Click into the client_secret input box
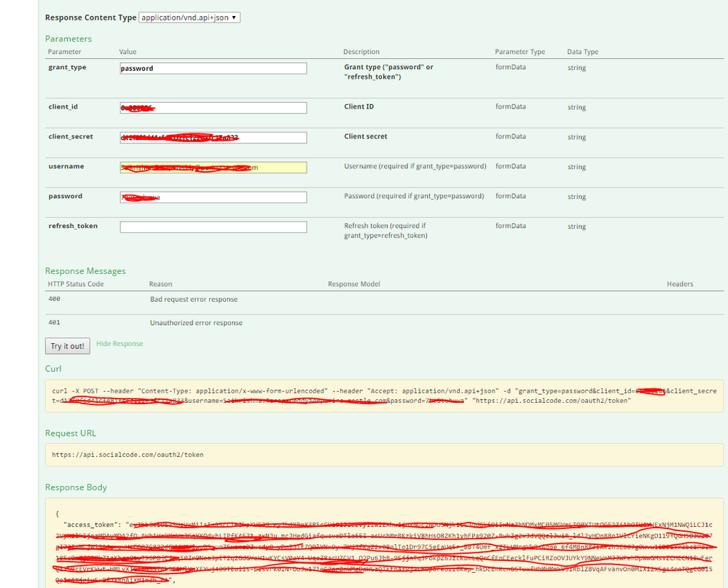This screenshot has height=588, width=728. (x=213, y=138)
